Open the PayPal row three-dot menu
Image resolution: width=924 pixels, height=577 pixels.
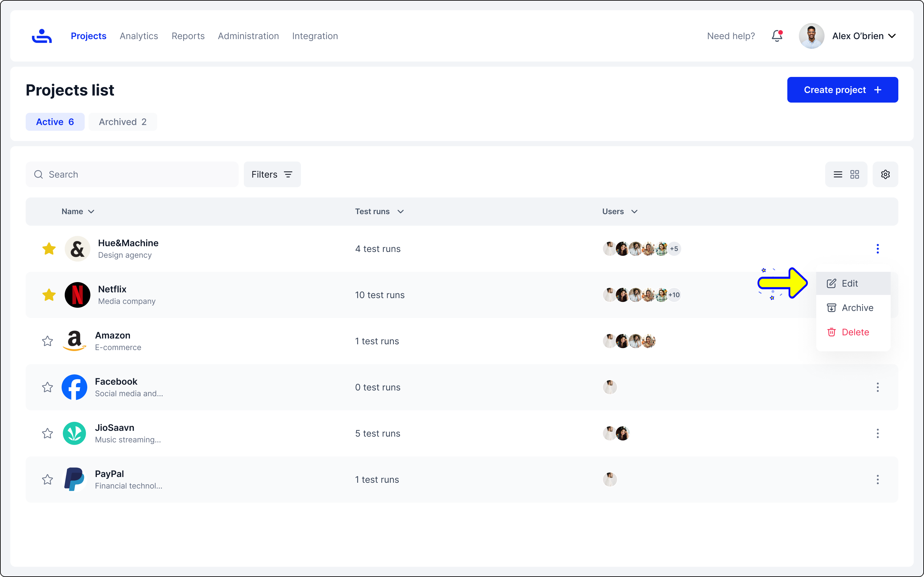click(x=877, y=480)
